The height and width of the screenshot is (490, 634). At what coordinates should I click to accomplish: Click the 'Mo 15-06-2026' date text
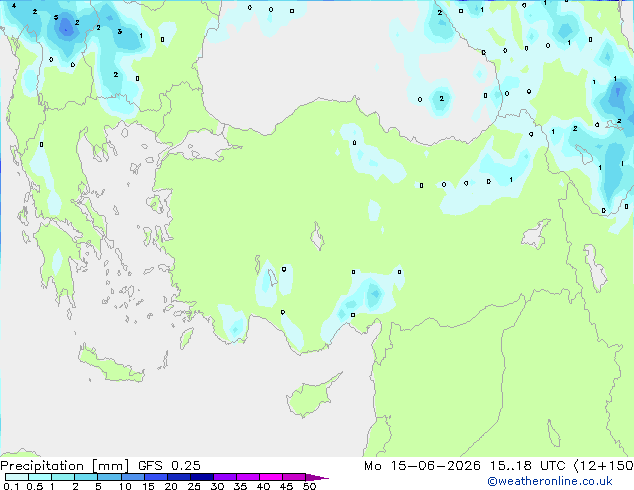click(x=422, y=466)
